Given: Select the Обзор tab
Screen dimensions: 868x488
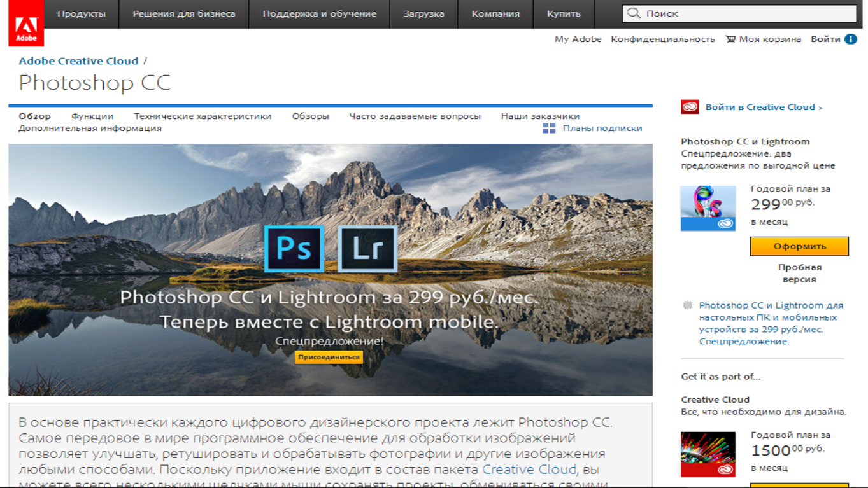Looking at the screenshot, I should click(x=35, y=116).
